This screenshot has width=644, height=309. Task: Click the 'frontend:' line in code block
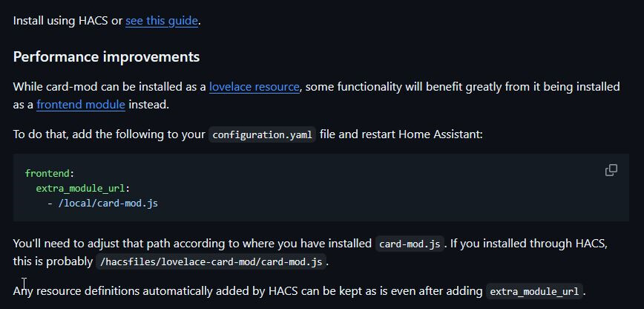pyautogui.click(x=49, y=173)
